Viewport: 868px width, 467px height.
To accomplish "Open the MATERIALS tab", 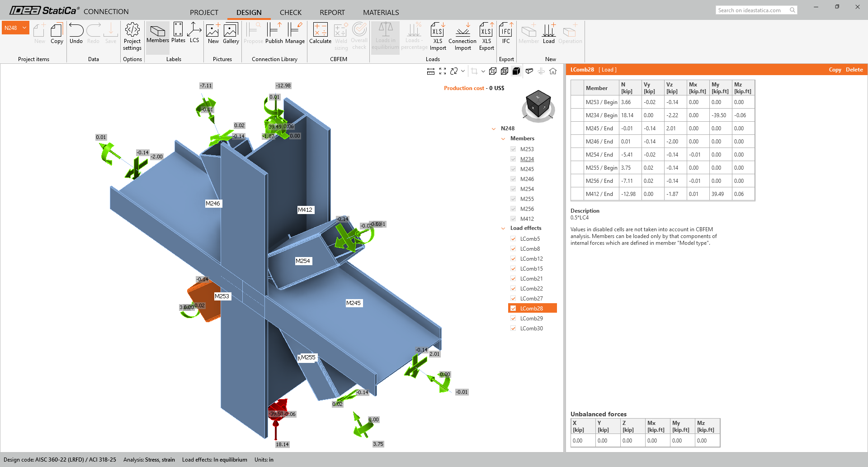I will pos(381,12).
